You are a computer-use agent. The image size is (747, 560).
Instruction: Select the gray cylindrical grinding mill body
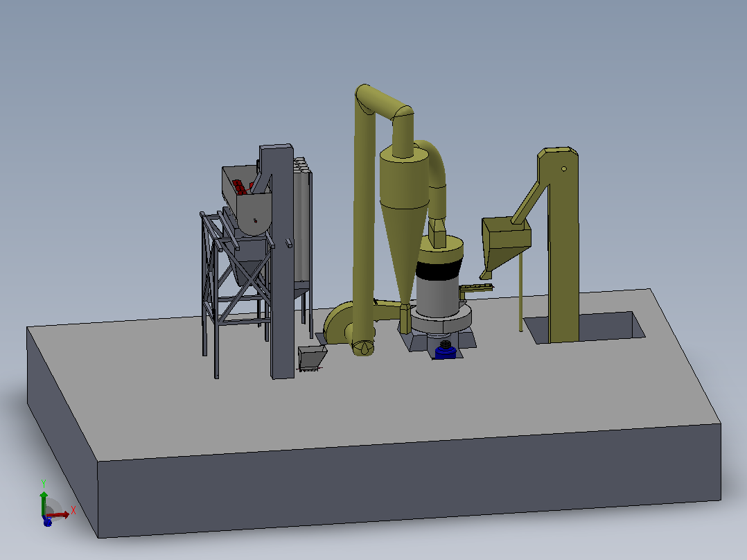437,297
